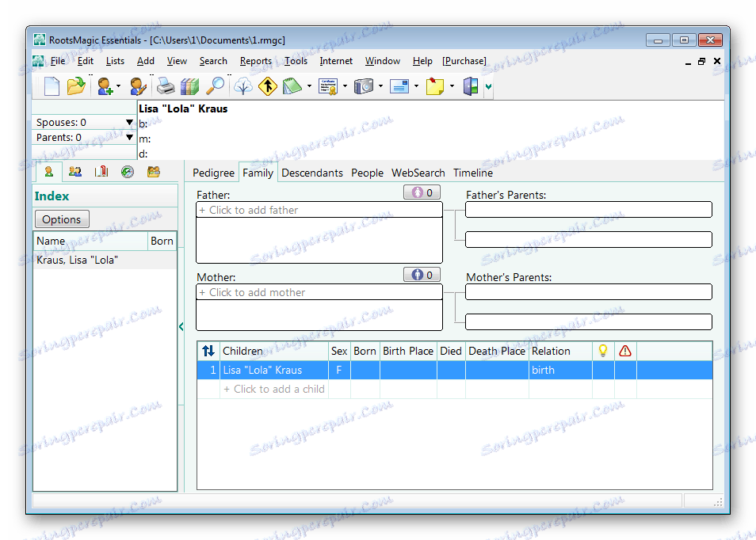
Task: Open the sticky note dropdown arrow
Action: (x=452, y=87)
